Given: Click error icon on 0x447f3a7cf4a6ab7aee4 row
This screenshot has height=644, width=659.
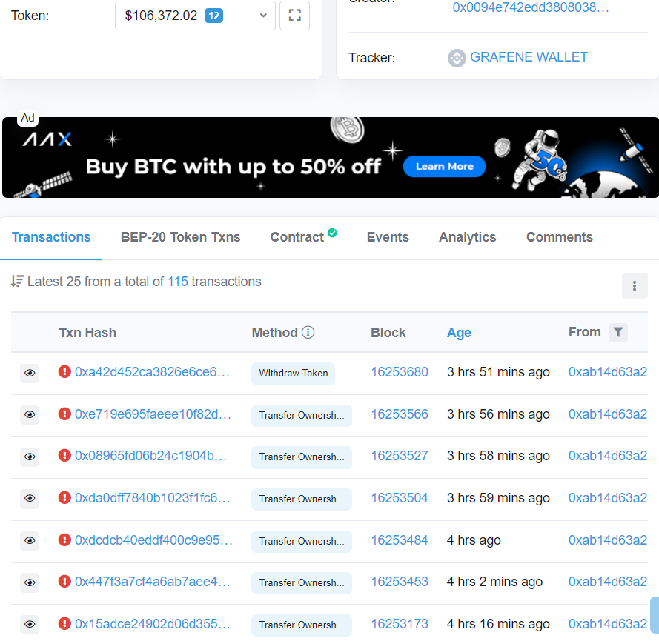Looking at the screenshot, I should [x=64, y=582].
